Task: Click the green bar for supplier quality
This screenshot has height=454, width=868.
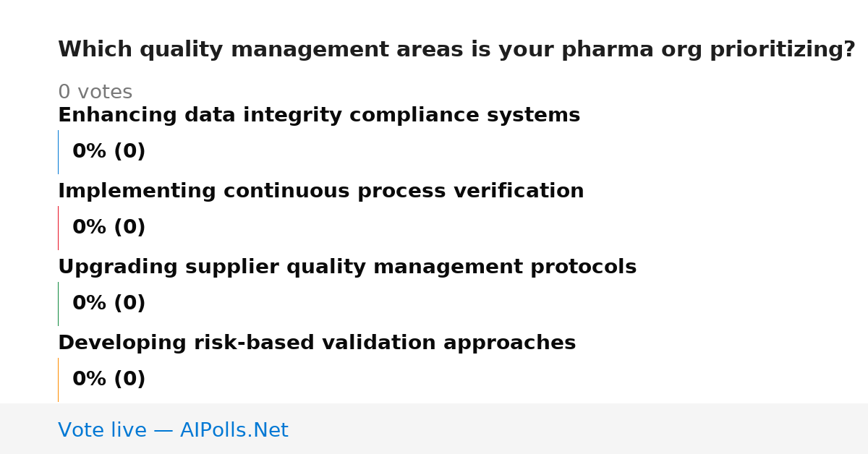Action: (x=58, y=304)
